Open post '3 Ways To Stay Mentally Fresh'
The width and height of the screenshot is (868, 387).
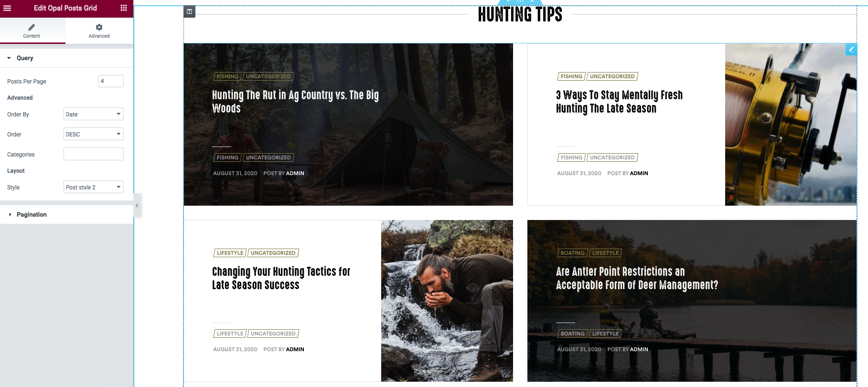coord(619,102)
